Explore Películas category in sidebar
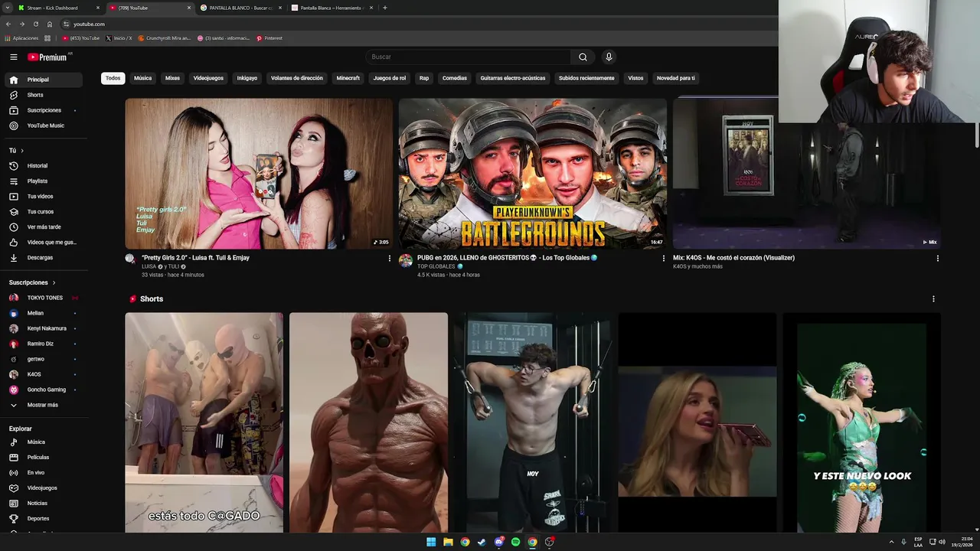Screen dimensions: 980x551 coord(43,457)
